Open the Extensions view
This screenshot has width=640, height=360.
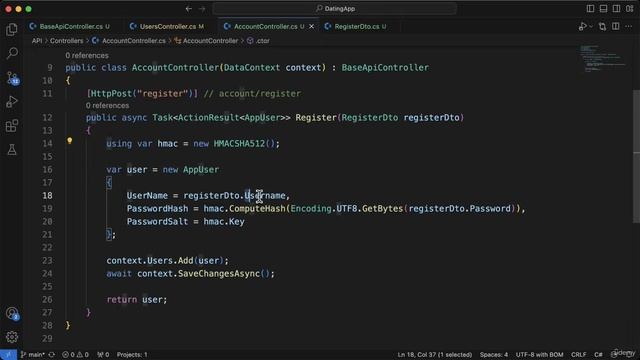click(12, 126)
